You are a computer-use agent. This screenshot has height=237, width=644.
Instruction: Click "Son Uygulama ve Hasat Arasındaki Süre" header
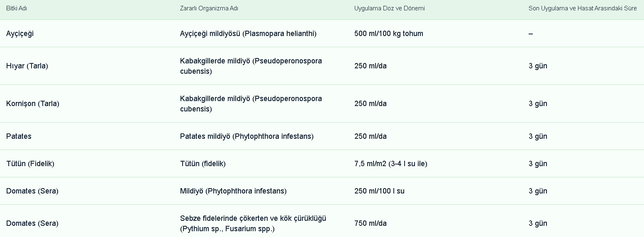[583, 8]
